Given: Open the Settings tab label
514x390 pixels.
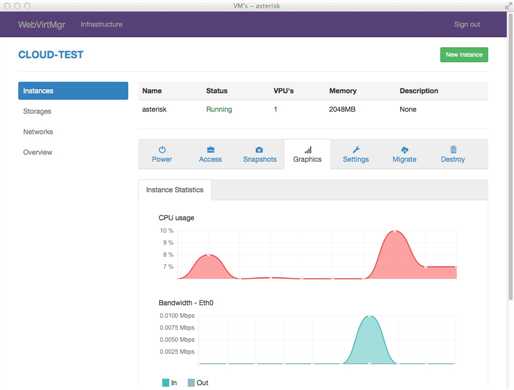Looking at the screenshot, I should [x=356, y=159].
